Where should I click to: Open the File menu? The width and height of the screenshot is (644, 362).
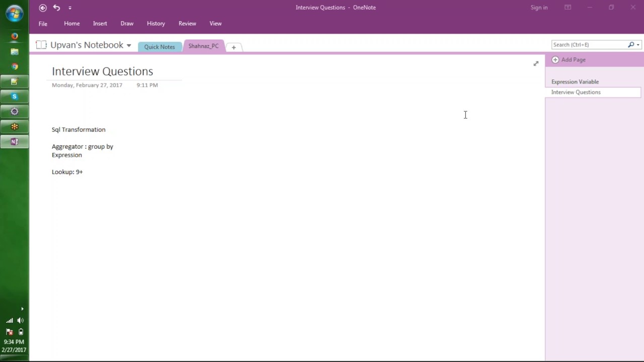click(43, 24)
